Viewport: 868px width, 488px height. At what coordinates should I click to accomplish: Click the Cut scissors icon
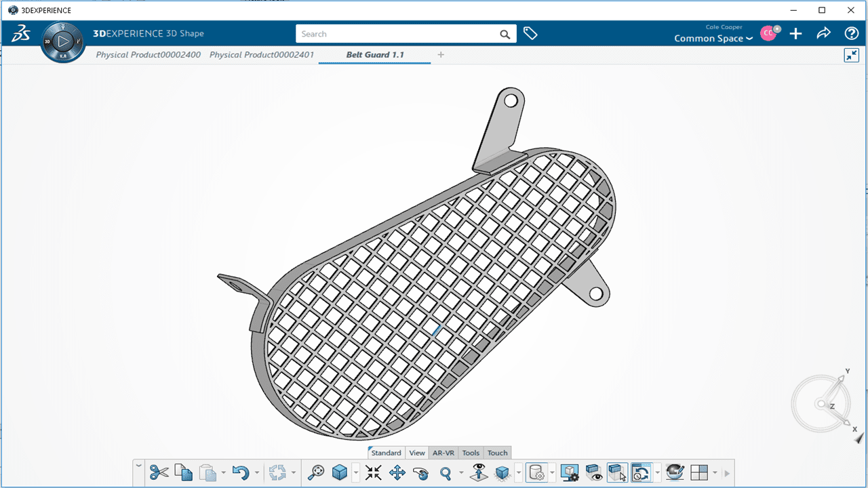tap(159, 472)
